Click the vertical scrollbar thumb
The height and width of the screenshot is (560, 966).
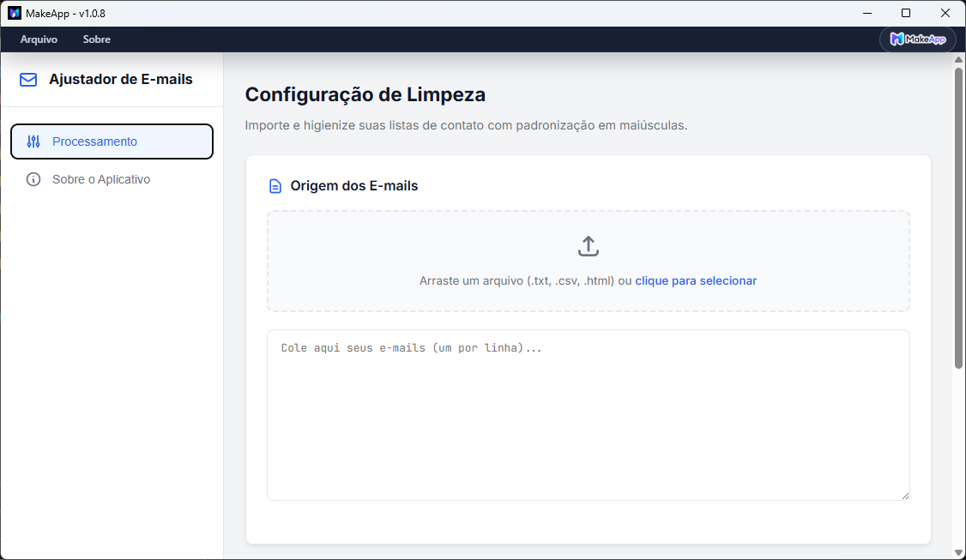point(958,218)
